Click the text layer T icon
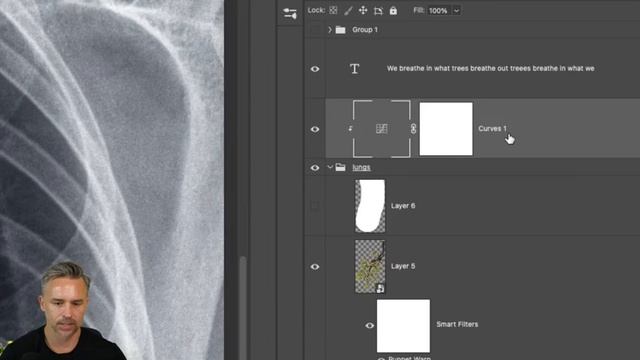640x360 pixels. [355, 69]
